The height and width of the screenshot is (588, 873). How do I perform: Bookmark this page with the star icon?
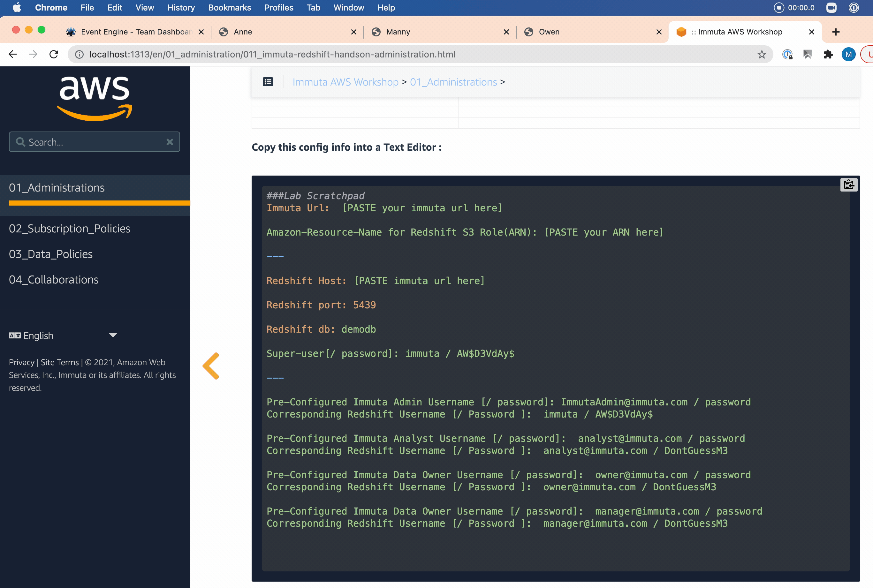pos(762,54)
